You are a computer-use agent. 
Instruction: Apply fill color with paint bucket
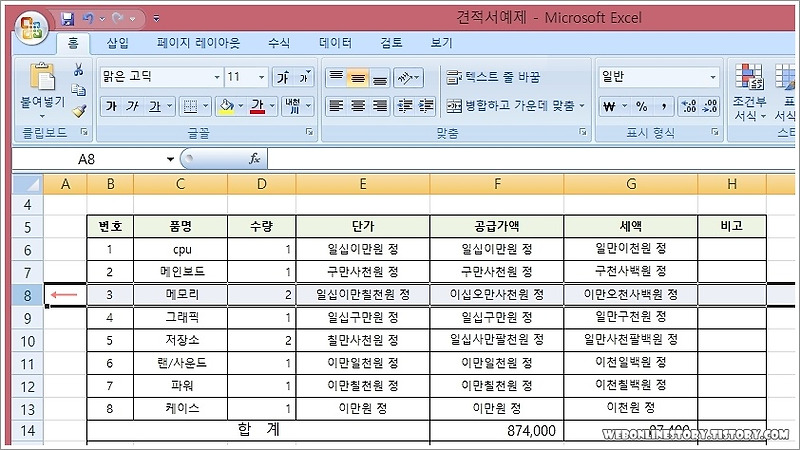point(226,106)
